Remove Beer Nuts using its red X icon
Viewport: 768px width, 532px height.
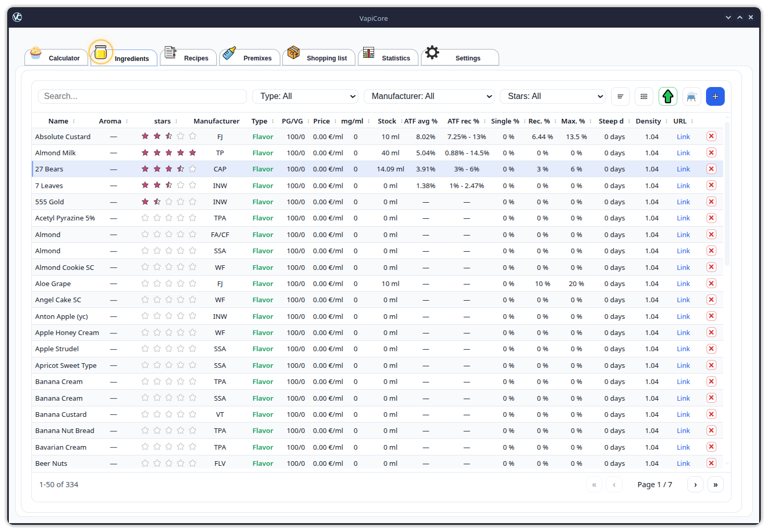(x=711, y=463)
